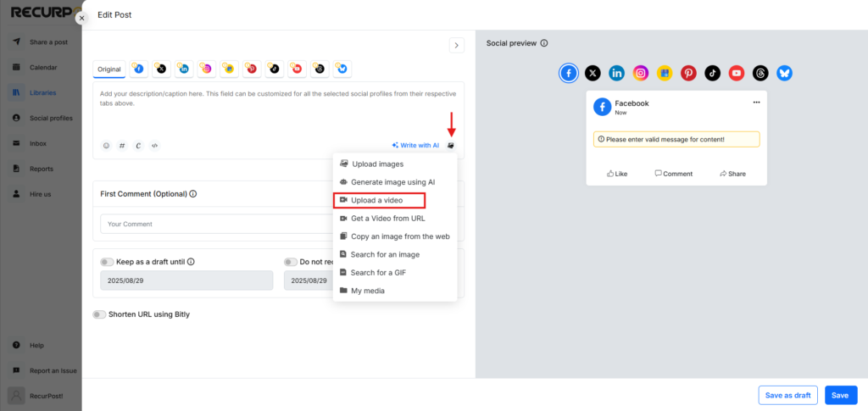Select Bluesky icon in Social preview row
Viewport: 868px width, 411px height.
pos(784,73)
